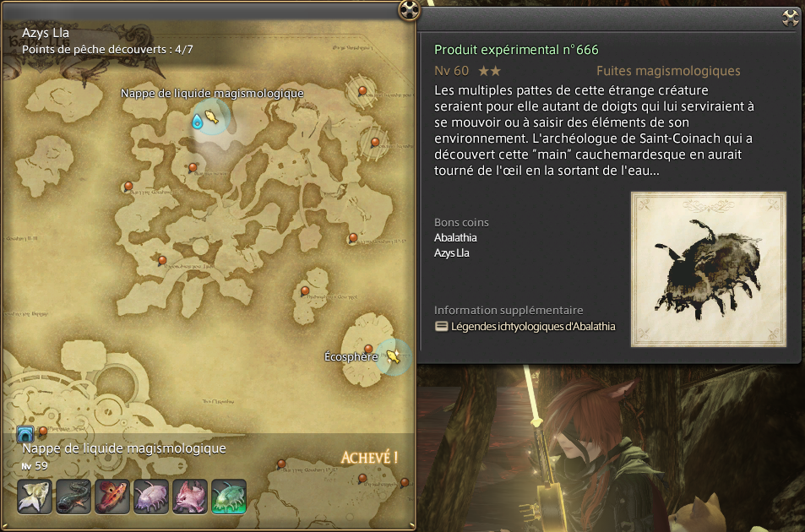Click the hatched circle marker at the map's top-right
Image resolution: width=805 pixels, height=532 pixels.
362,91
